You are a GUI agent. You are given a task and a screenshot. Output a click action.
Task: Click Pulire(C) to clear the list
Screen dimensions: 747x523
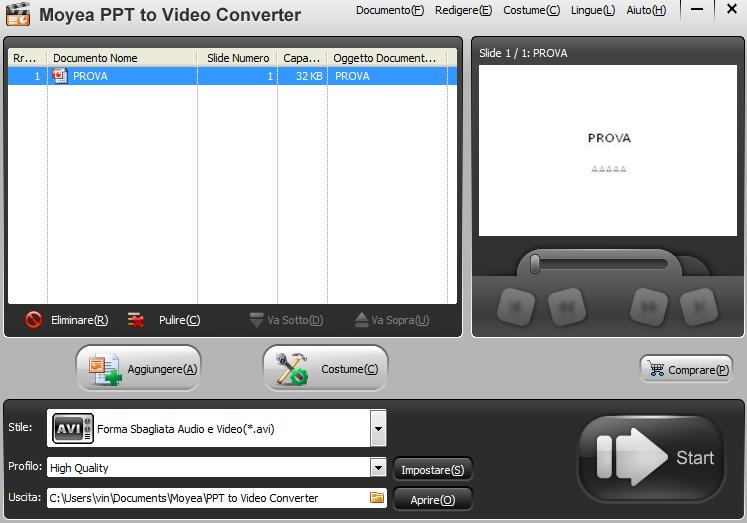[180, 320]
